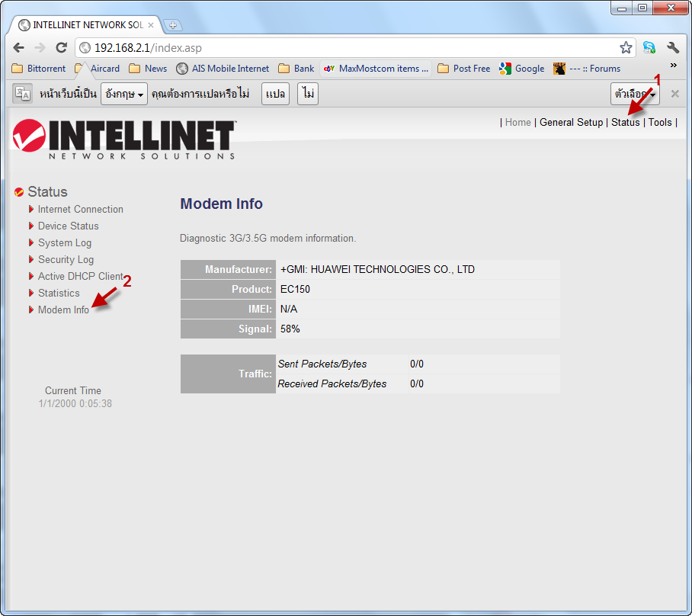Click the แปล translate button
This screenshot has width=692, height=616.
coord(275,94)
